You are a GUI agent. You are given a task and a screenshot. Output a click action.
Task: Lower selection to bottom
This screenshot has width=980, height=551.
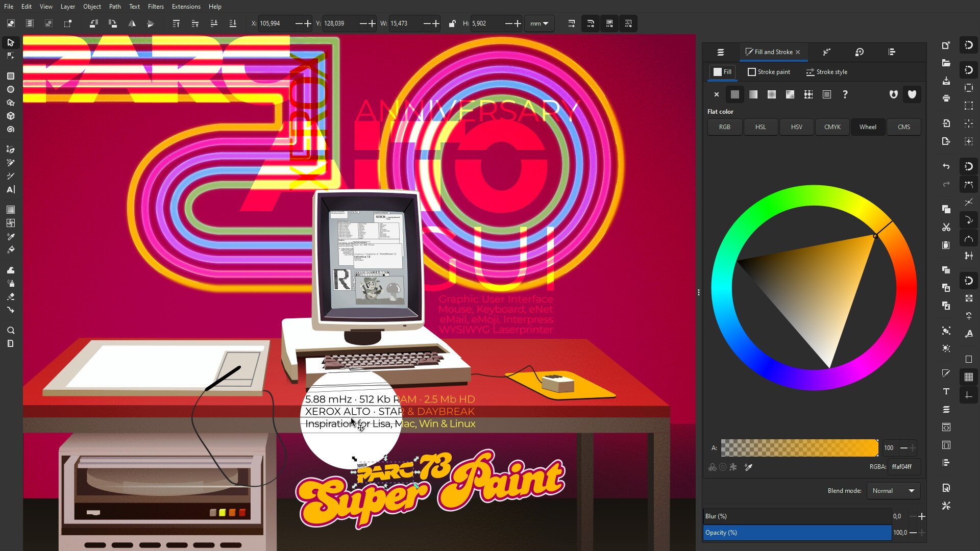coord(233,23)
